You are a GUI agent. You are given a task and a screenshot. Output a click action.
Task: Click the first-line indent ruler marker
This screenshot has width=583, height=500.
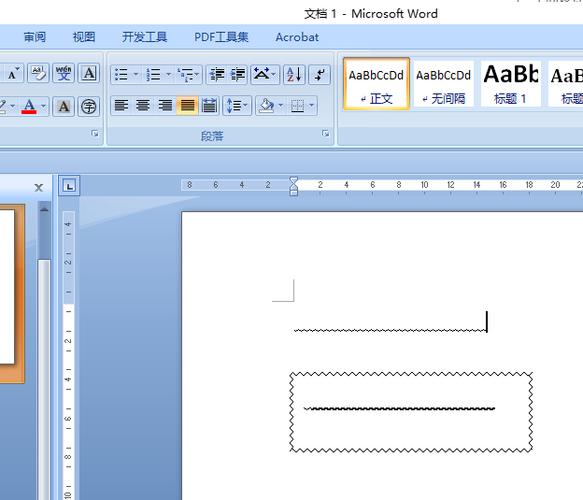coord(294,180)
